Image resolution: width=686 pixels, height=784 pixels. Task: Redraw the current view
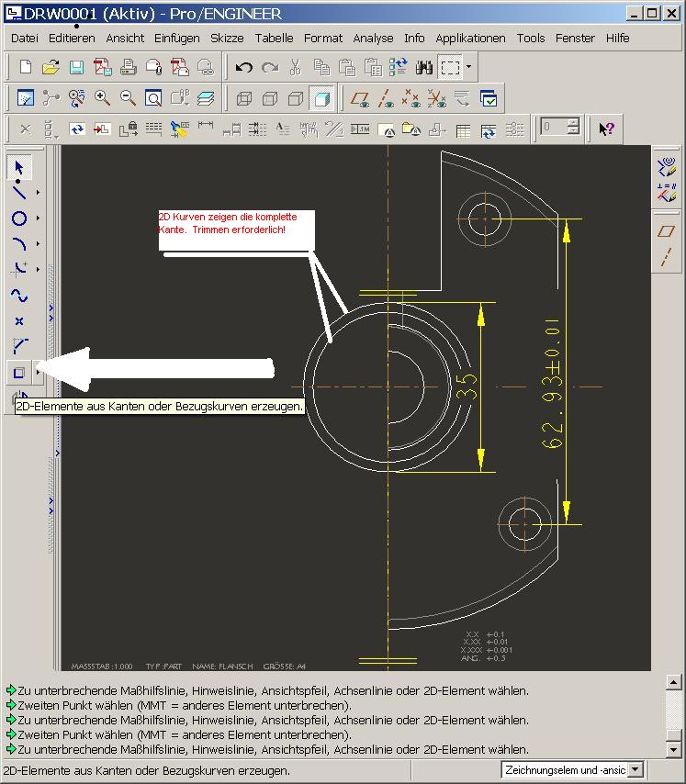pyautogui.click(x=26, y=98)
